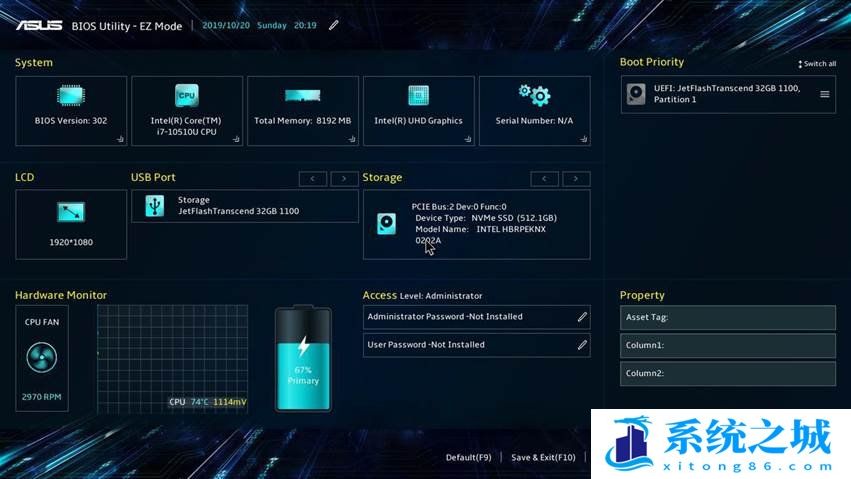Click the Asset Tag field
Viewport: 851px width, 479px height.
pos(728,317)
